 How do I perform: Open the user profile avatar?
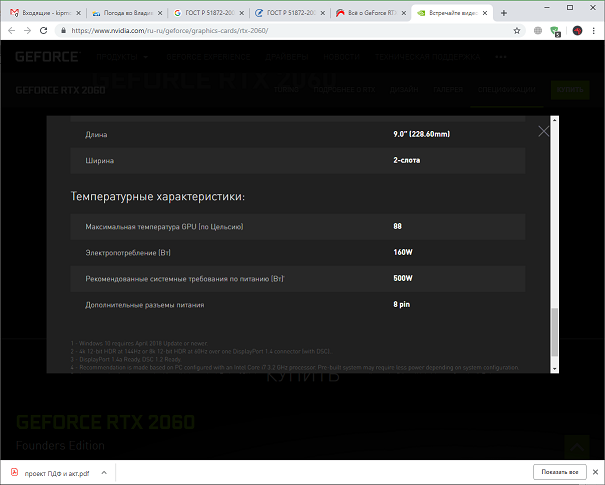[577, 30]
